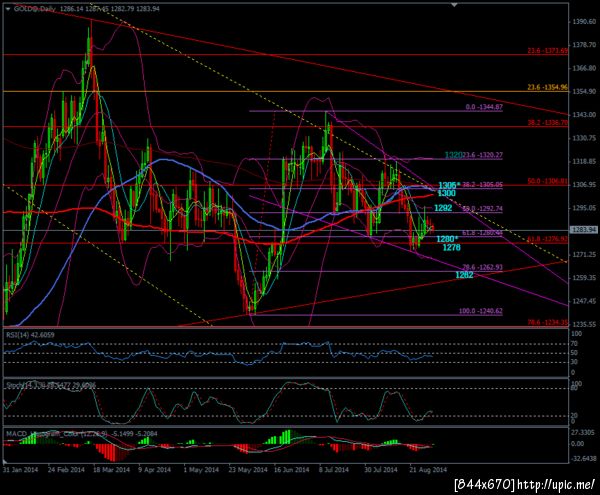Click the cyan annotation below the 78.6 -1262.93 label
Viewport: 600px width, 495px height.
(464, 275)
